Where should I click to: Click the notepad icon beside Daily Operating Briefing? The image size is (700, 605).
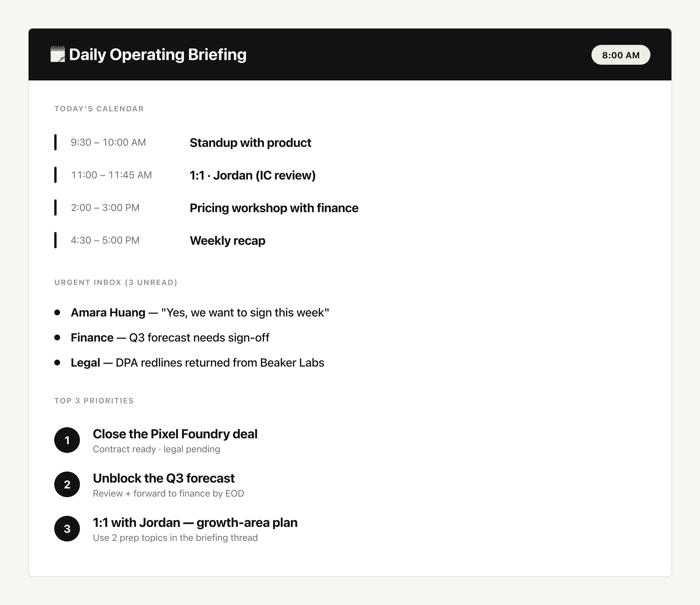click(58, 54)
